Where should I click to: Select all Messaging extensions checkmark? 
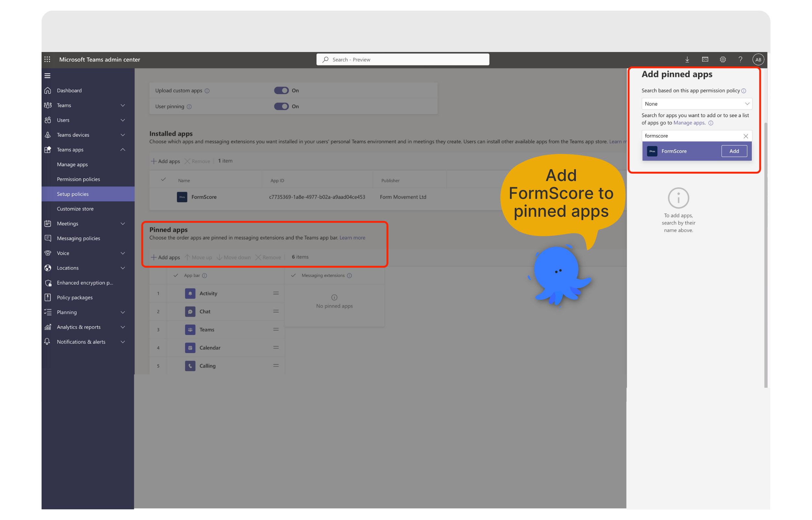pyautogui.click(x=293, y=276)
